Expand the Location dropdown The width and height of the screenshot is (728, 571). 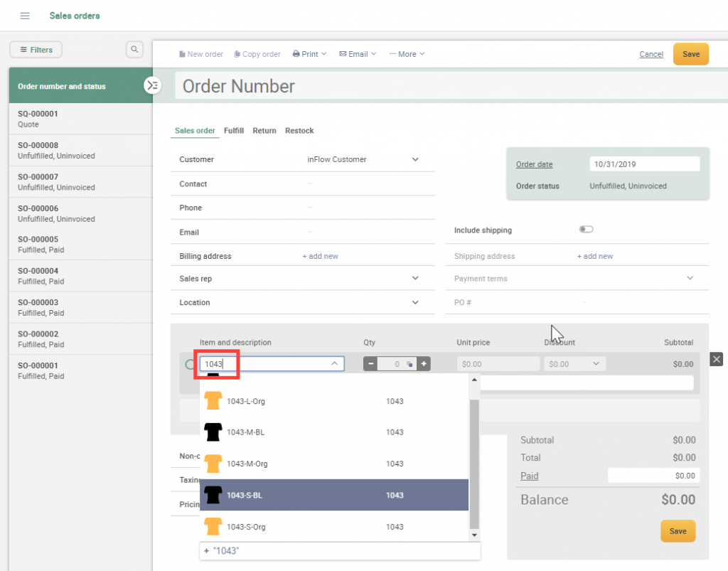point(415,302)
